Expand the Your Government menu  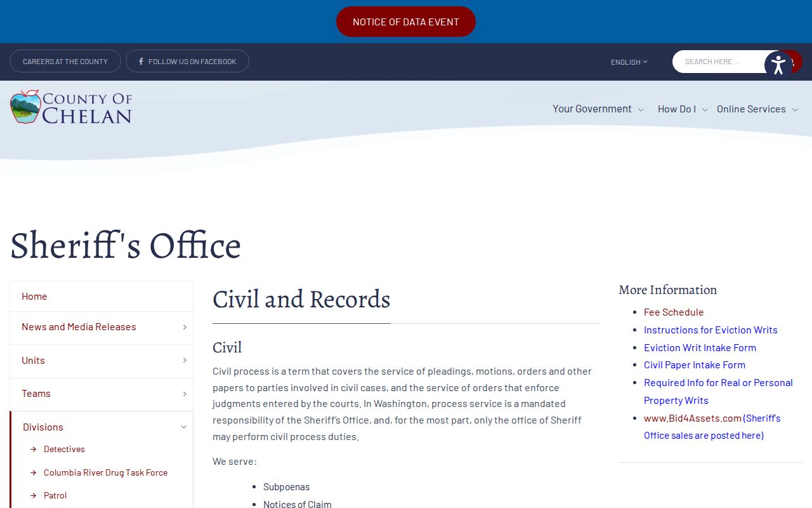(598, 109)
